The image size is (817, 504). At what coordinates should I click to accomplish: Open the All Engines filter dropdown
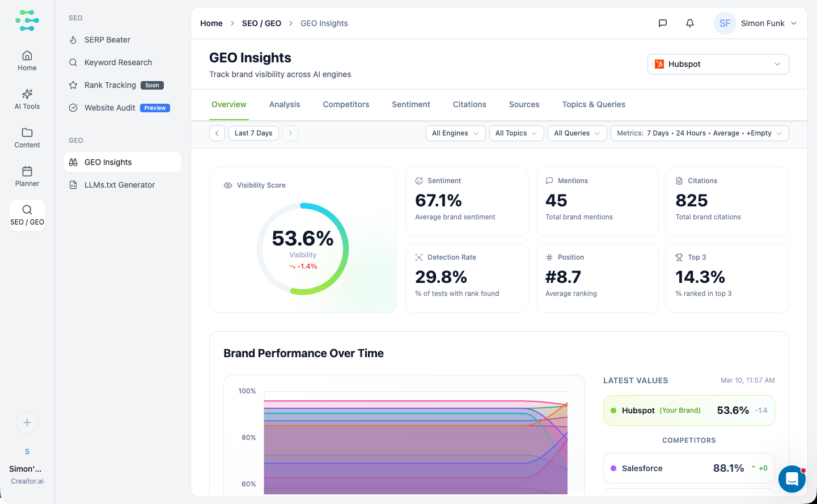tap(455, 133)
